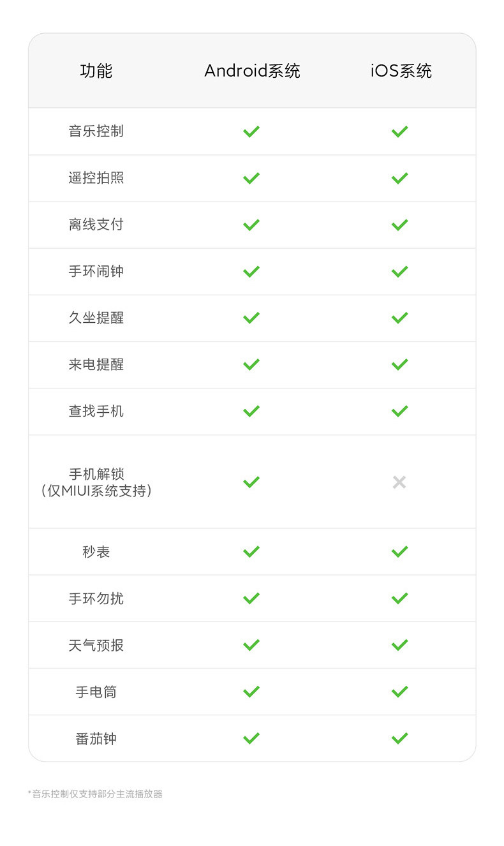Click the gray X for 手机解锁 on iOS
Image resolution: width=504 pixels, height=846 pixels.
pyautogui.click(x=399, y=482)
